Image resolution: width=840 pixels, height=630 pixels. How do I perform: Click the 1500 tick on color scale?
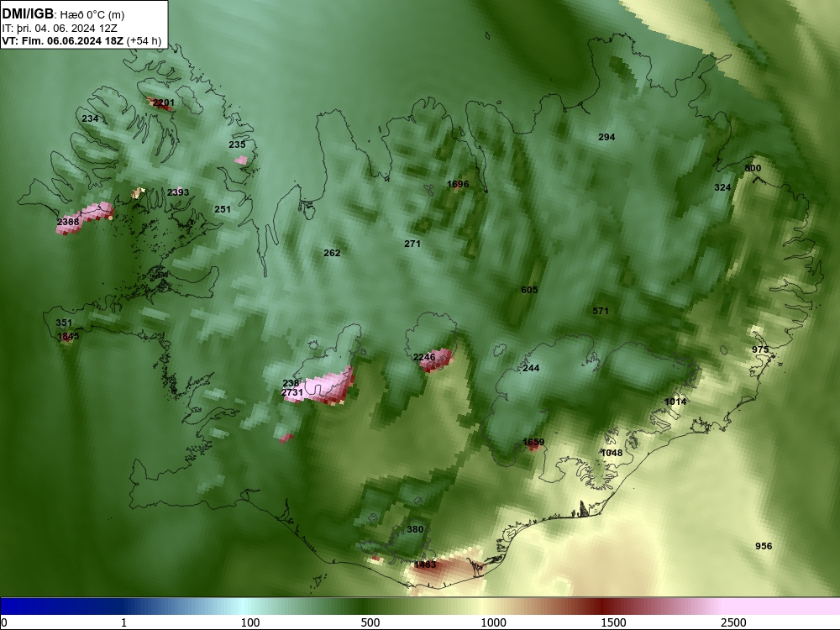[613, 622]
